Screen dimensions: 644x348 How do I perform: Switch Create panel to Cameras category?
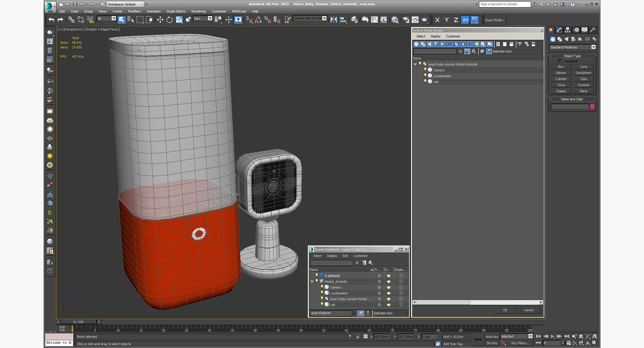[x=574, y=39]
